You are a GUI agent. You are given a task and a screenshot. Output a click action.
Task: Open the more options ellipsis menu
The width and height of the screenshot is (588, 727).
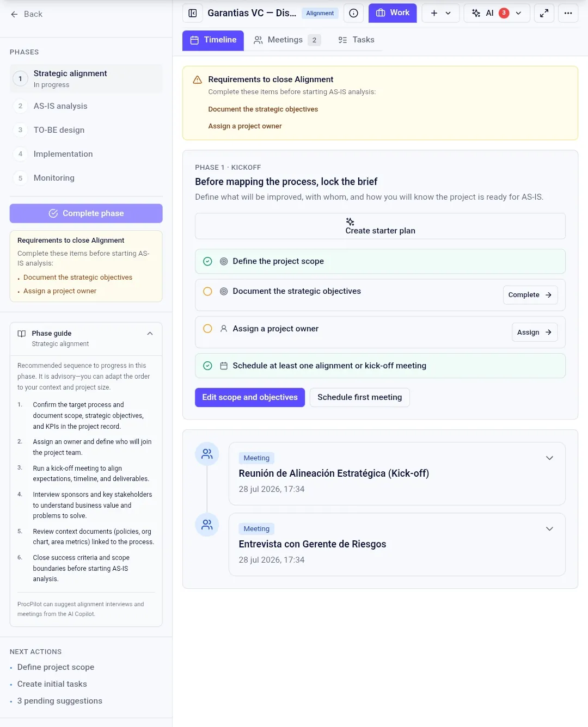tap(568, 13)
